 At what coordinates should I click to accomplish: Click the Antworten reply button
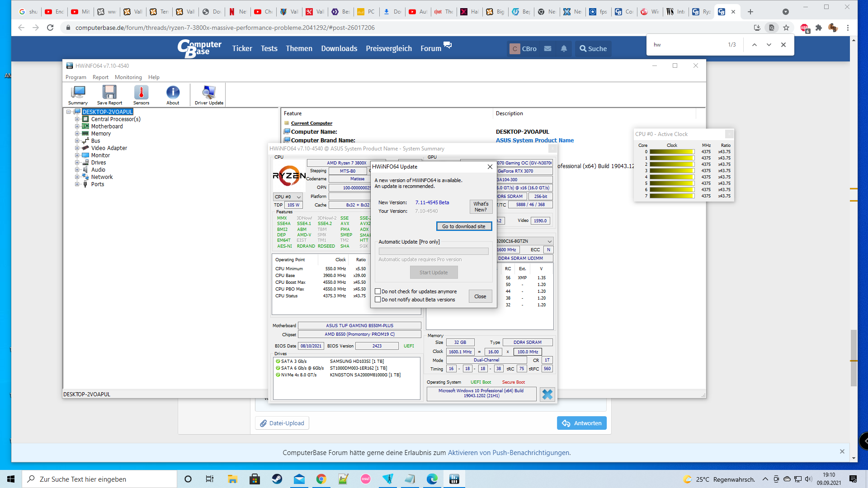pos(581,423)
